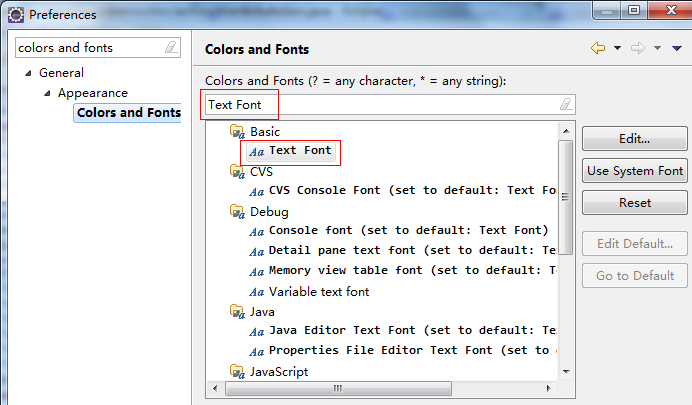Screen dimensions: 692x405
Task: Clear the colors and fonts search box
Action: [x=171, y=47]
